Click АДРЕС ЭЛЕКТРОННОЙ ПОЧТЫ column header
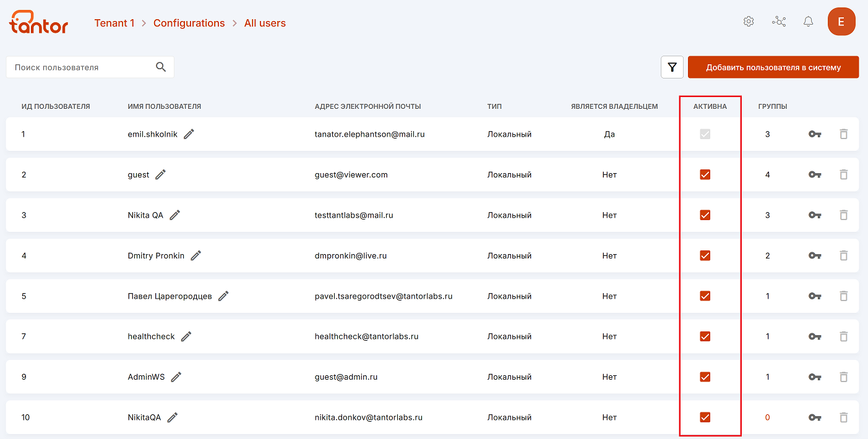 367,106
